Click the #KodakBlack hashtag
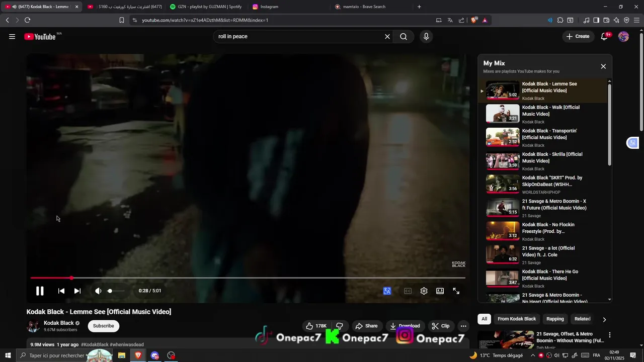Image resolution: width=644 pixels, height=362 pixels. coord(95,345)
